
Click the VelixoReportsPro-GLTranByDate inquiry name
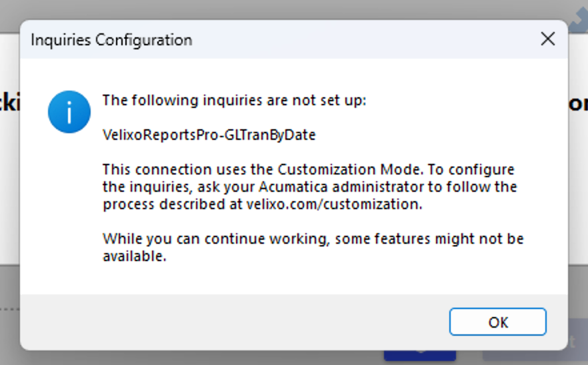click(x=209, y=135)
